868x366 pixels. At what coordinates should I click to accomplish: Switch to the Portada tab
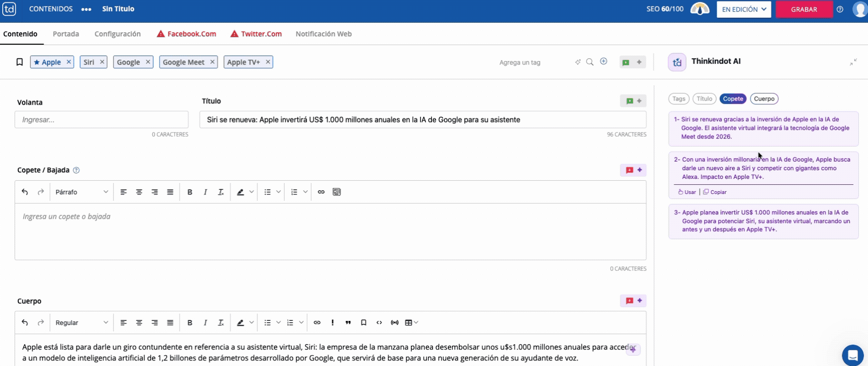point(66,34)
